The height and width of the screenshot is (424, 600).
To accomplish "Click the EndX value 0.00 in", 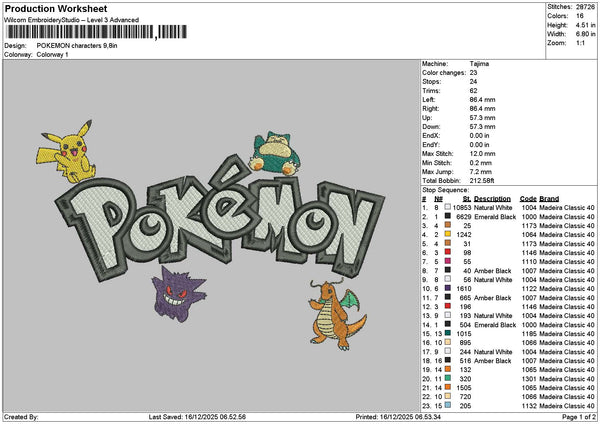I will 479,135.
